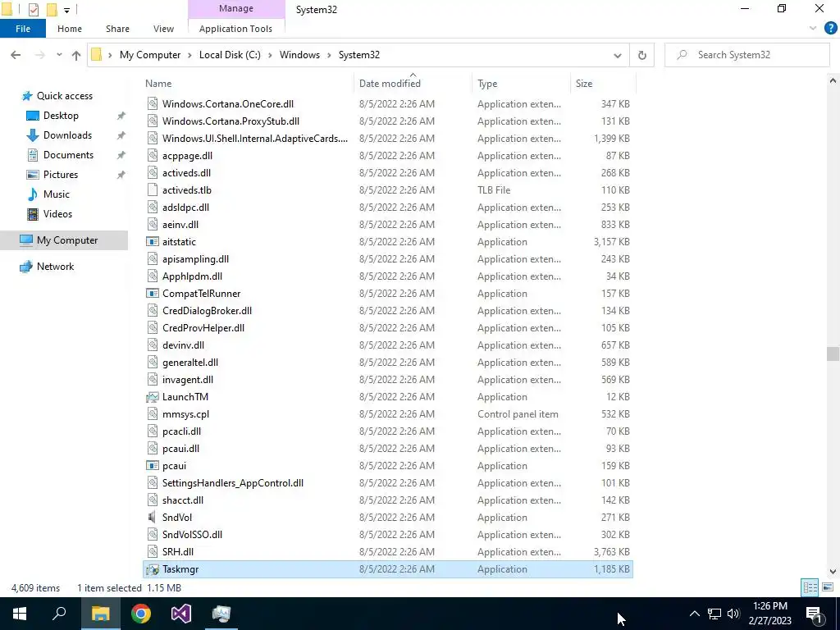Open Visual Studio from taskbar
The height and width of the screenshot is (630, 840).
181,614
